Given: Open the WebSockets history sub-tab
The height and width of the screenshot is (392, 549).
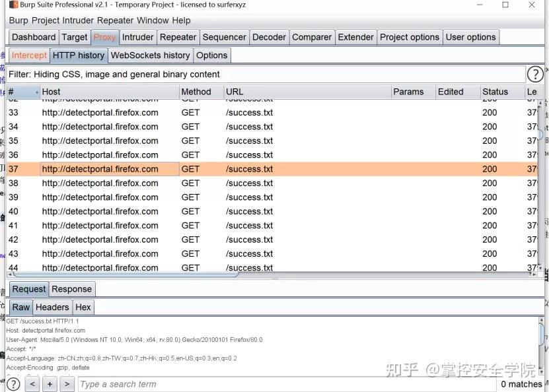Looking at the screenshot, I should pos(150,55).
